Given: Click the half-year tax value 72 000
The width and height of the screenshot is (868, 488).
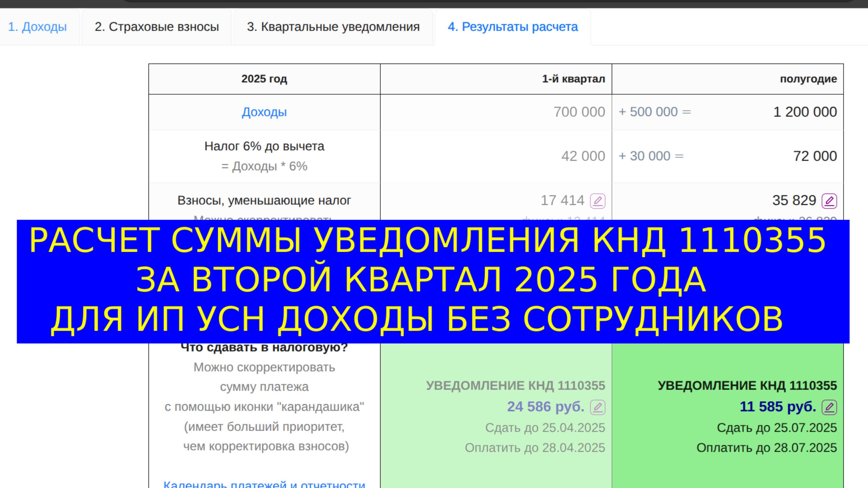Looking at the screenshot, I should pos(815,156).
